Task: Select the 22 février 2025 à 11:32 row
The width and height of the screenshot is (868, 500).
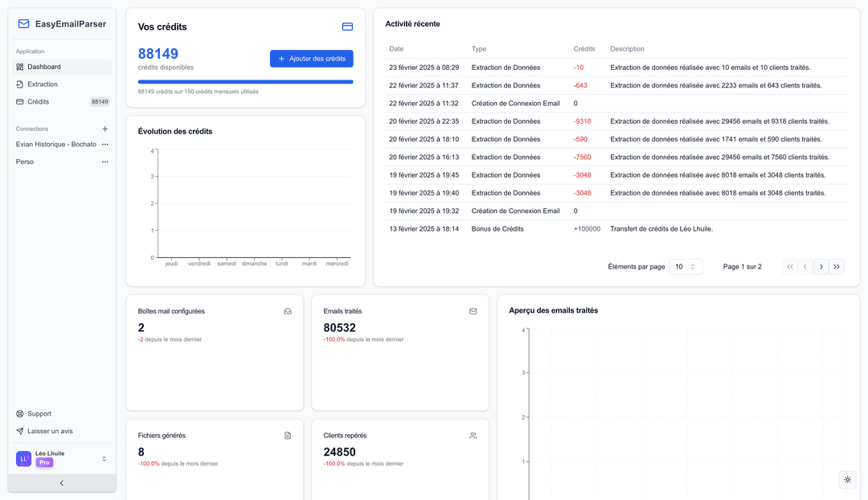Action: point(616,104)
